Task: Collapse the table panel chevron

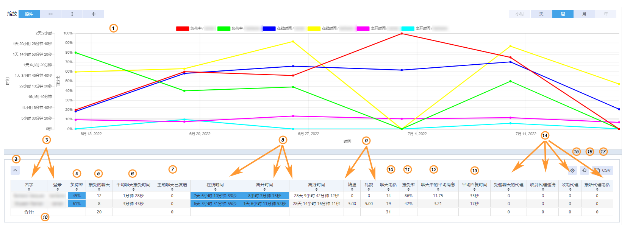Action: point(15,170)
